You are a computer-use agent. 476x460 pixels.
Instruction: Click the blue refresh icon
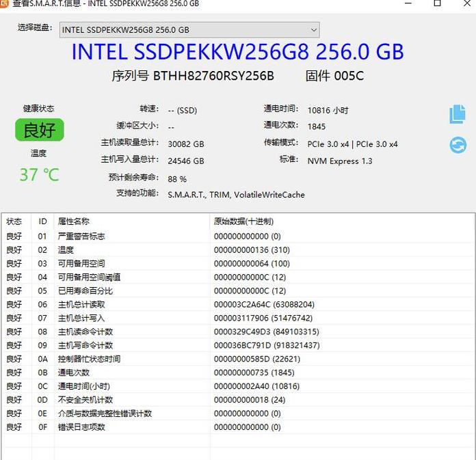[458, 145]
